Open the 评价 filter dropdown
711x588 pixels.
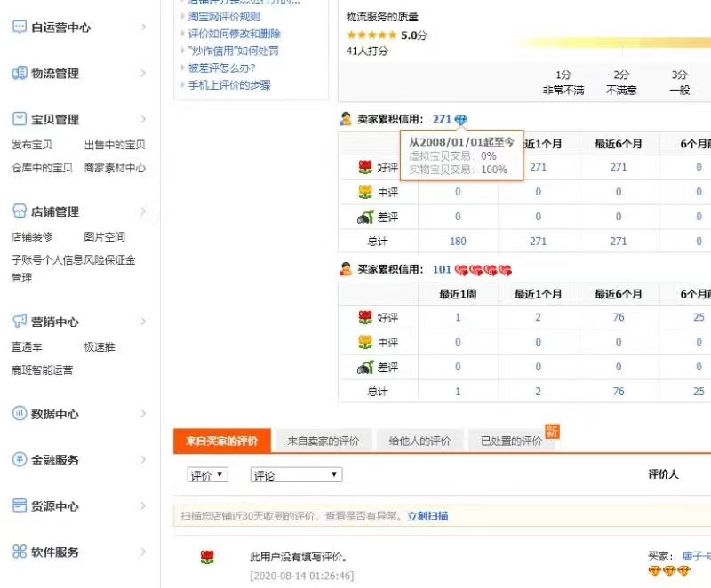click(208, 474)
